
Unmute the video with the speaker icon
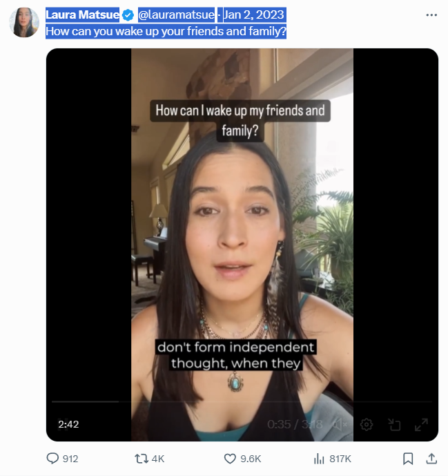(340, 424)
